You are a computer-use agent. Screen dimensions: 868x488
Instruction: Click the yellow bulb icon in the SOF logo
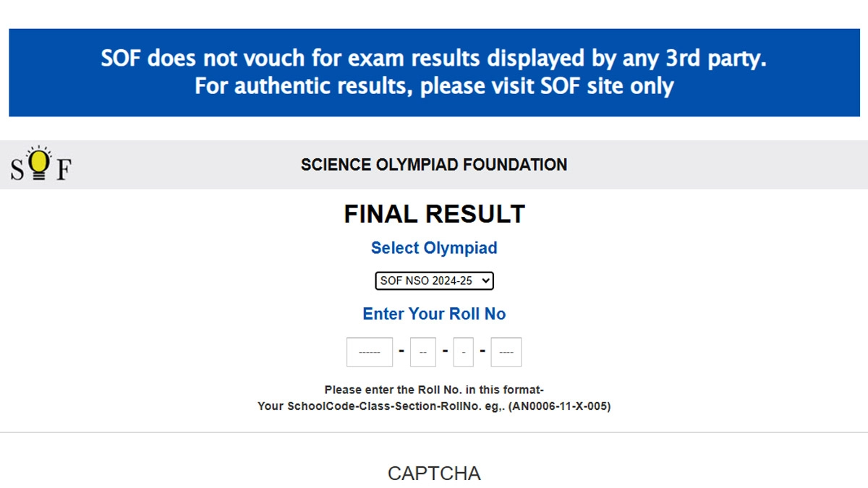coord(40,160)
